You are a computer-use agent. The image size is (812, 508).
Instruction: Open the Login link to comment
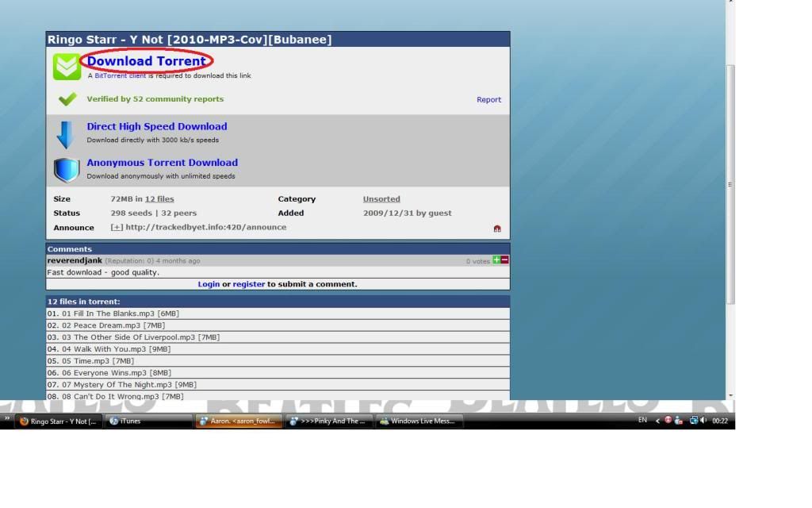click(209, 284)
